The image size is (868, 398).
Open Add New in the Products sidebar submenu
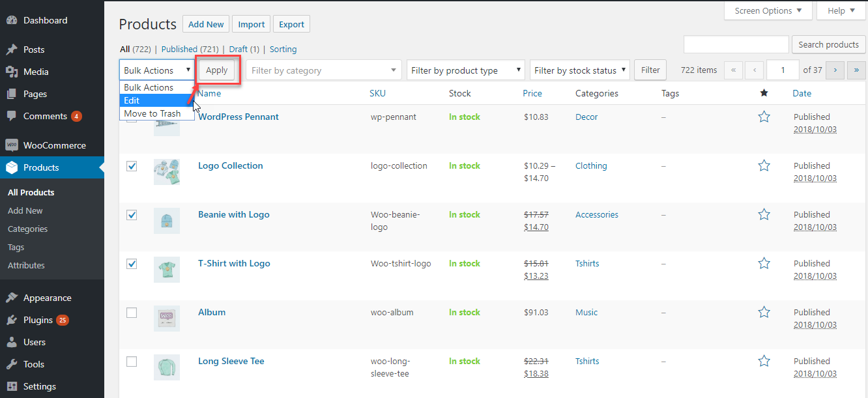click(25, 210)
